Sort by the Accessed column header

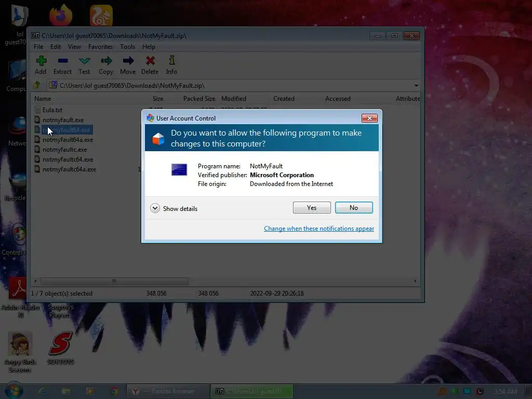click(x=338, y=98)
